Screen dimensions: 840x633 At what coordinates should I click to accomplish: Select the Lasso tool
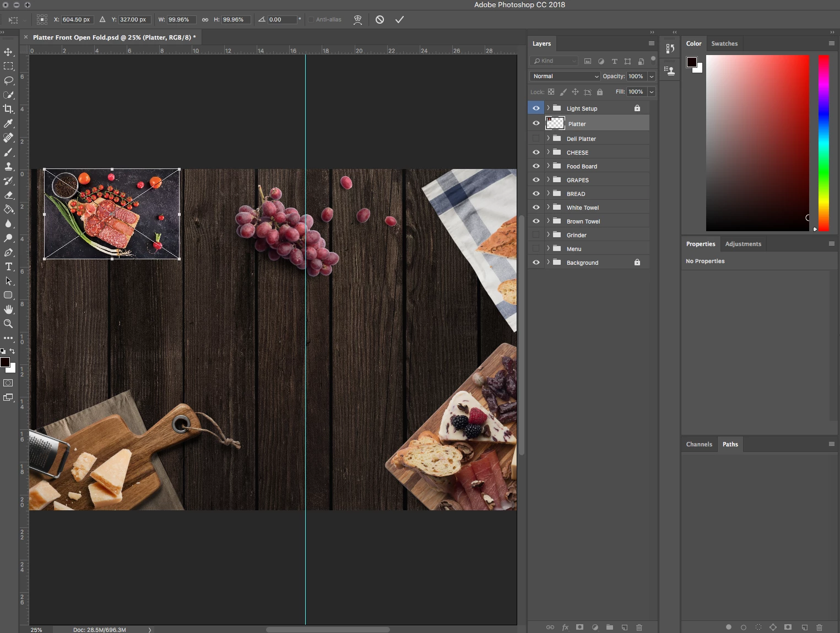click(x=8, y=80)
